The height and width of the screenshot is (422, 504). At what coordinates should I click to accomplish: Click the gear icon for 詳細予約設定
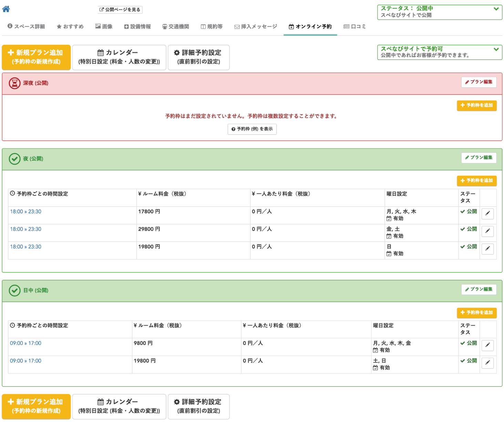(x=177, y=53)
